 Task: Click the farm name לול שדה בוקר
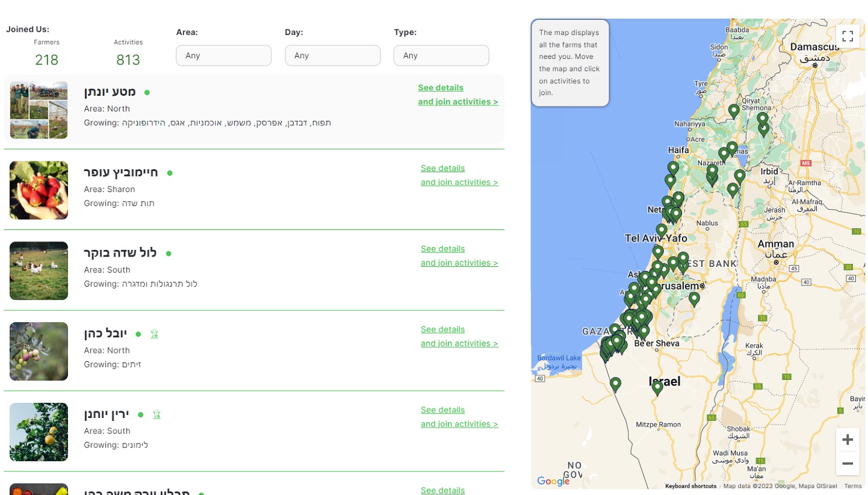[120, 253]
